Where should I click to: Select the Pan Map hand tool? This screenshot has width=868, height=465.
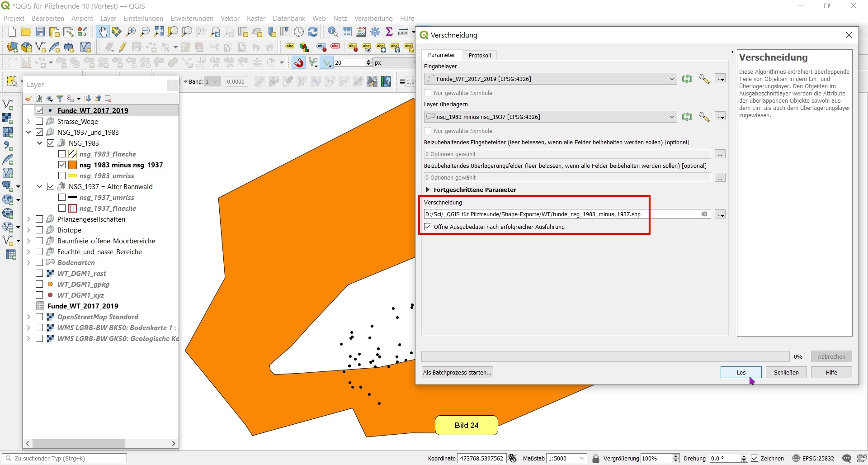point(103,32)
